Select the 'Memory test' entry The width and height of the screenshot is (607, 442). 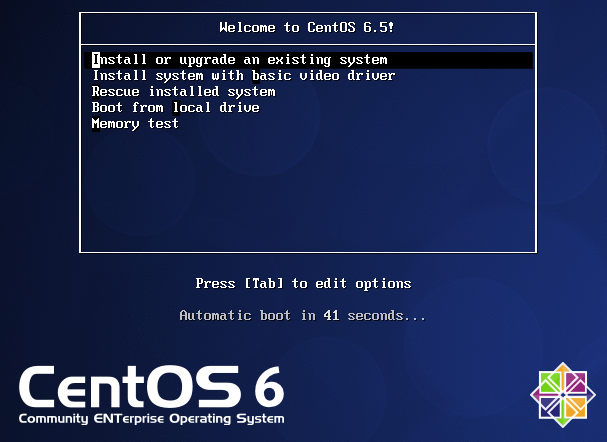135,124
